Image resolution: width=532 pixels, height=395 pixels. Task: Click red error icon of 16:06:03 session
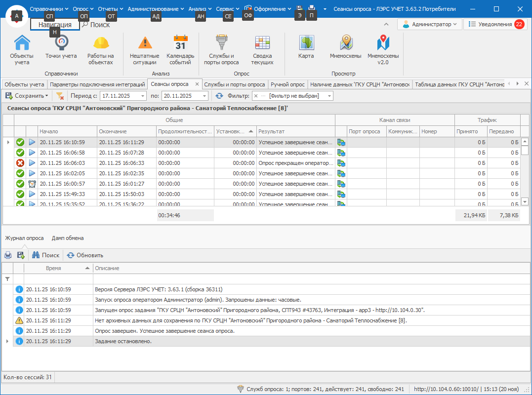click(20, 163)
